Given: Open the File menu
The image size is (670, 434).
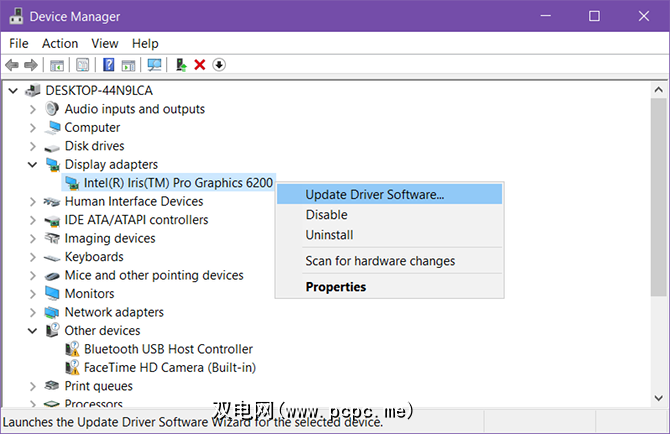Looking at the screenshot, I should pos(19,44).
